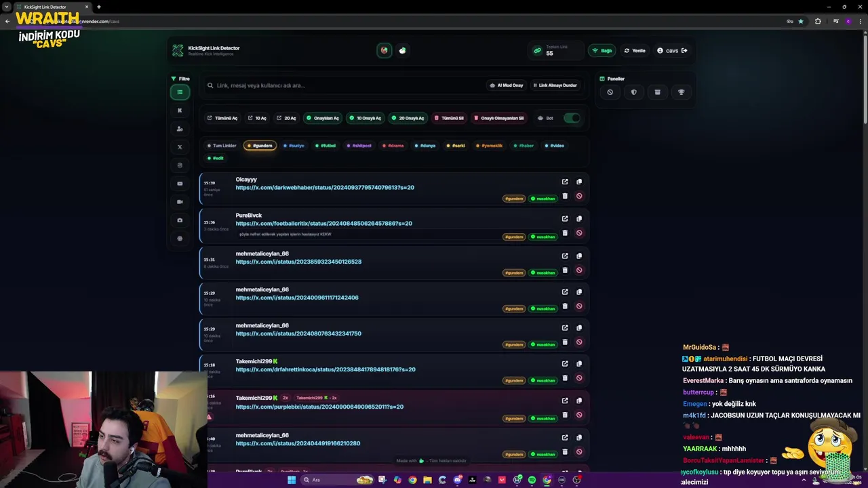Click the logout icon next to cavs
The image size is (868, 488).
[x=684, y=51]
